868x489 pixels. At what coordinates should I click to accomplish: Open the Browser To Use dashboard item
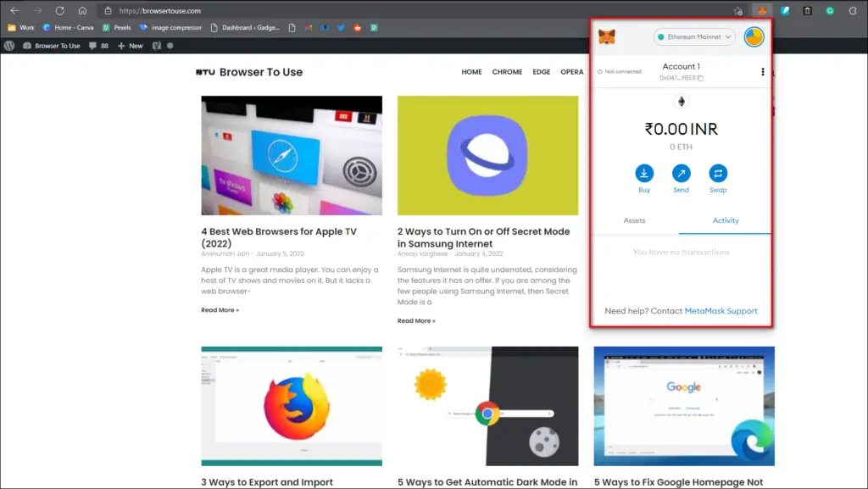52,46
